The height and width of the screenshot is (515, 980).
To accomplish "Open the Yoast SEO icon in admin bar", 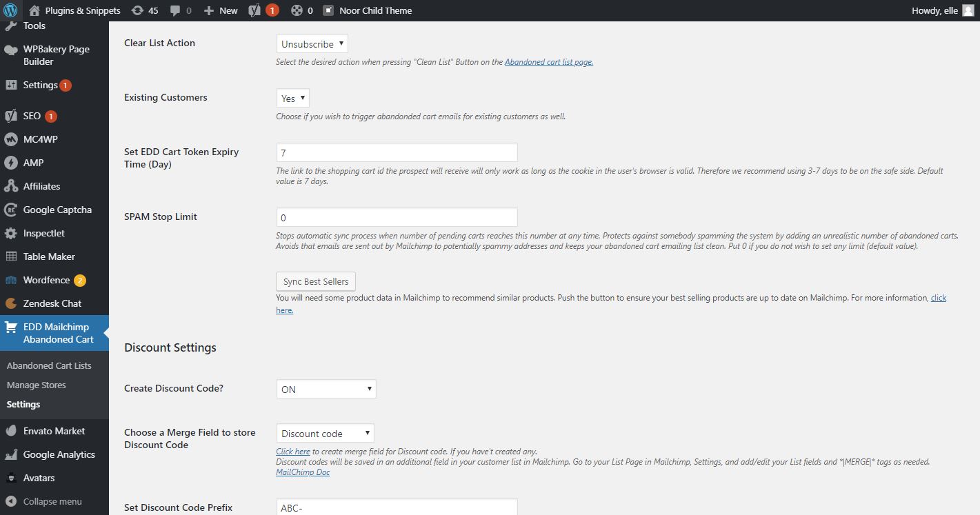I will (x=254, y=10).
